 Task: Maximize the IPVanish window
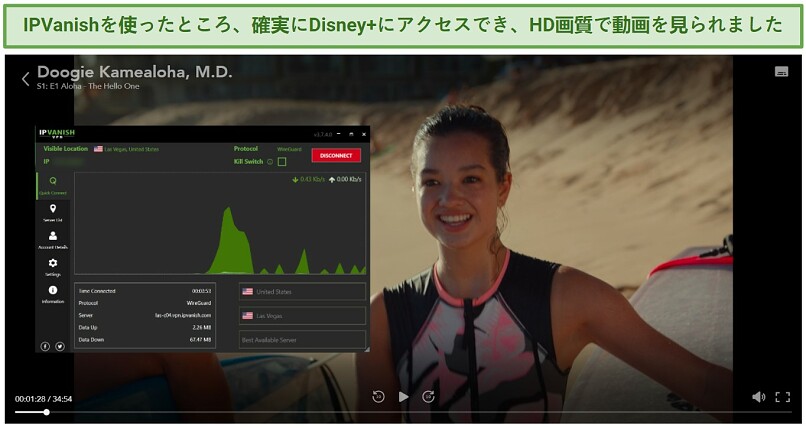point(351,134)
